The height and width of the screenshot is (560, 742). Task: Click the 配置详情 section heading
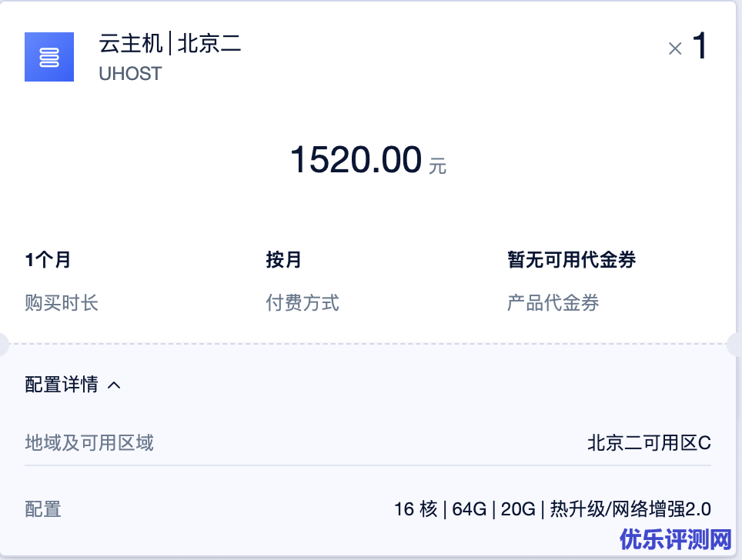[x=62, y=385]
